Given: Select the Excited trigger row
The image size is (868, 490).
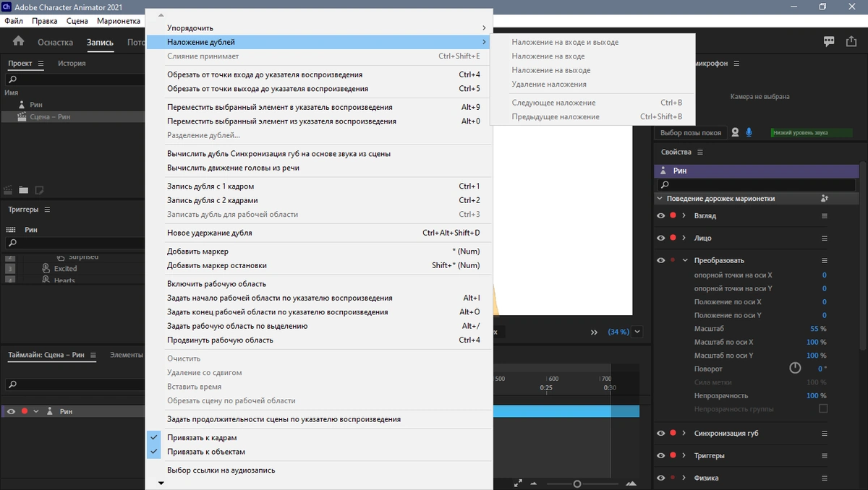Looking at the screenshot, I should click(x=71, y=268).
